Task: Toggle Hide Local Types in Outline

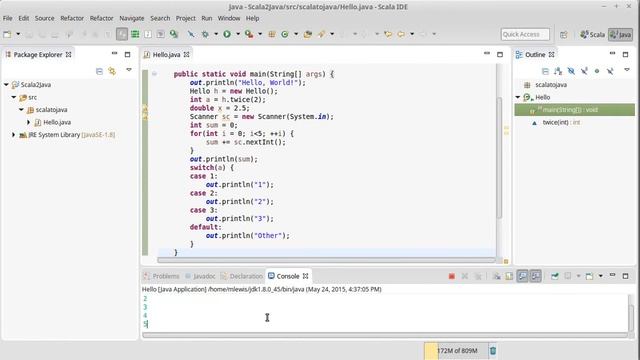Action: coord(610,71)
